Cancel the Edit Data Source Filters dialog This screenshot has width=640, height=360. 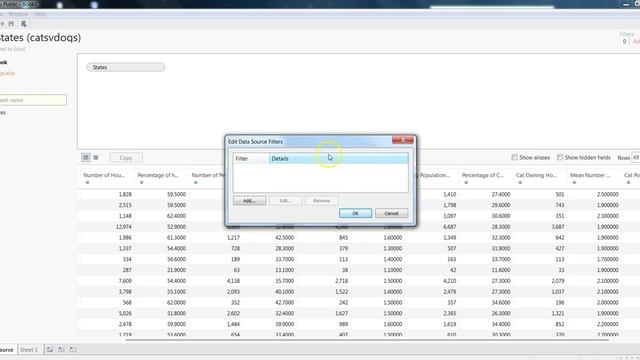point(391,213)
